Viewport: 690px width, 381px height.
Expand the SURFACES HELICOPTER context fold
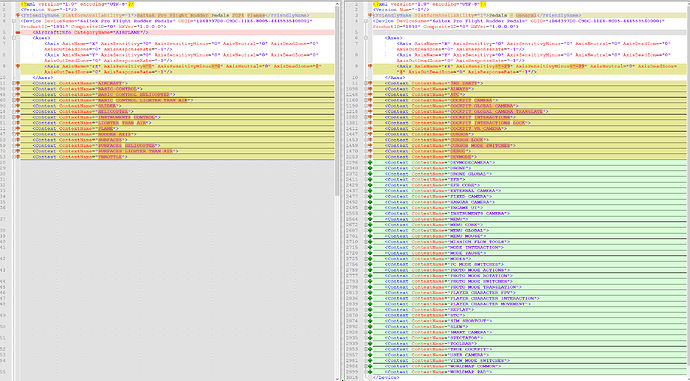[14, 145]
